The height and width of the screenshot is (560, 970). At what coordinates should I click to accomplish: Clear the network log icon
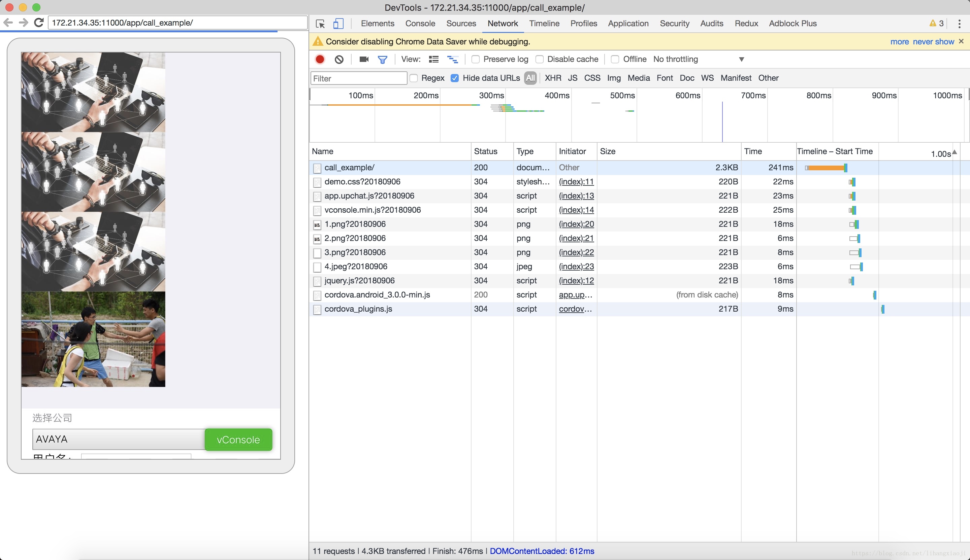(x=339, y=59)
